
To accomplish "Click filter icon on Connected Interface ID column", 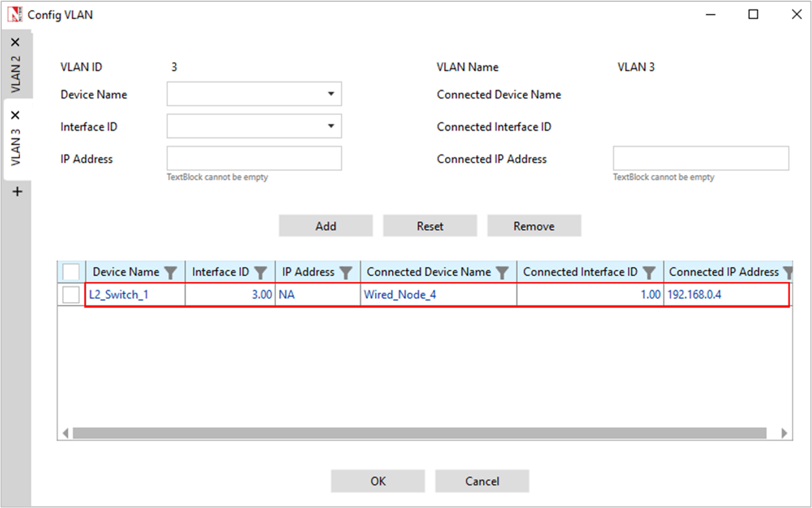I will 649,273.
